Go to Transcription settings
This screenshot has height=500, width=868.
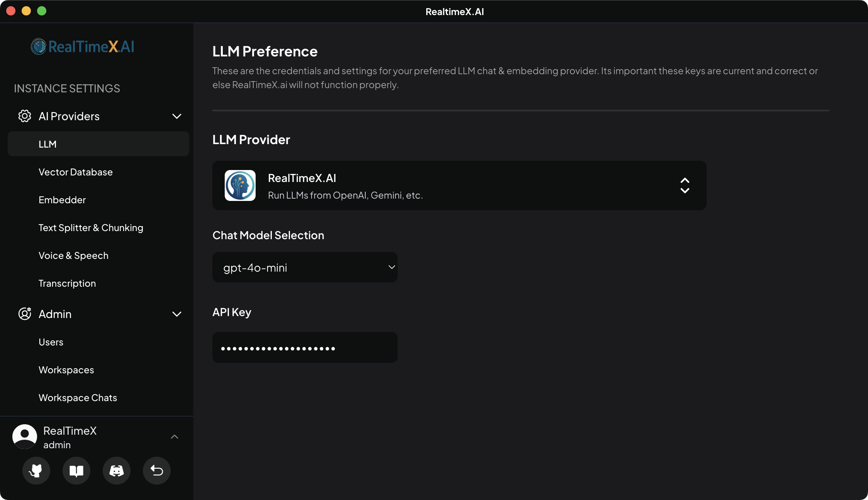(x=67, y=283)
